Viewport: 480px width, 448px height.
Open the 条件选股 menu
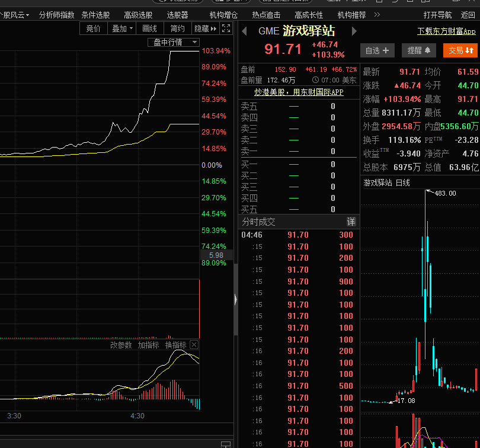tap(95, 15)
